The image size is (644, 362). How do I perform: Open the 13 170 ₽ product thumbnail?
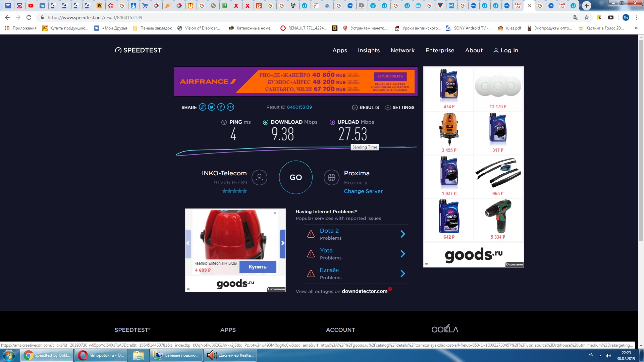tap(498, 89)
